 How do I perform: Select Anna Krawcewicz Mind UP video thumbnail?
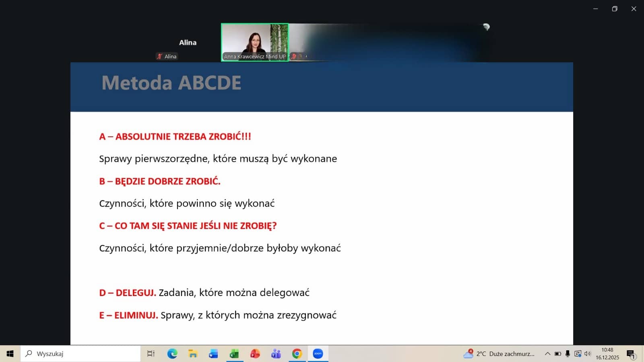click(255, 42)
